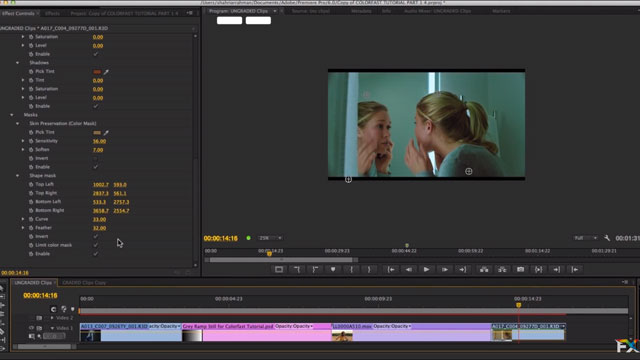The width and height of the screenshot is (640, 360).
Task: Click the Video 1 Show Keyframes icon
Action: (40, 336)
